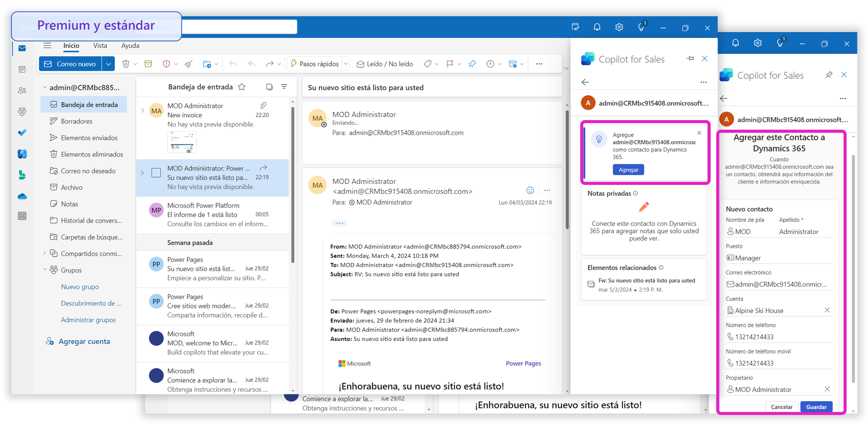Switch to the Vista tab
Image resolution: width=868 pixels, height=438 pixels.
click(100, 45)
